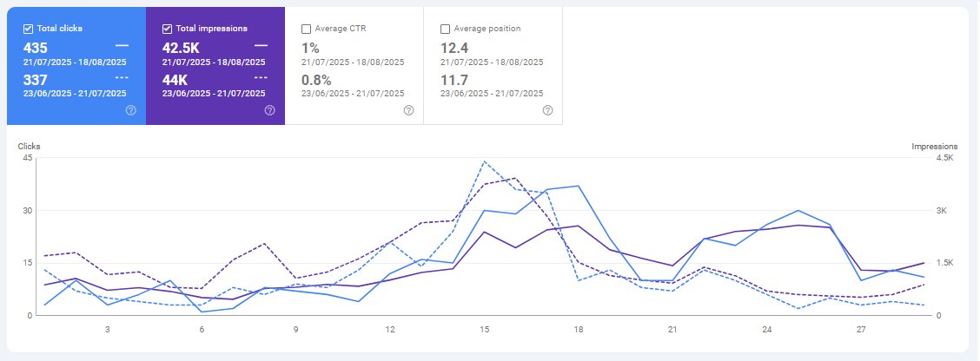Viewport: 980px width, 361px height.
Task: Open help icon on Total impressions card
Action: (269, 110)
